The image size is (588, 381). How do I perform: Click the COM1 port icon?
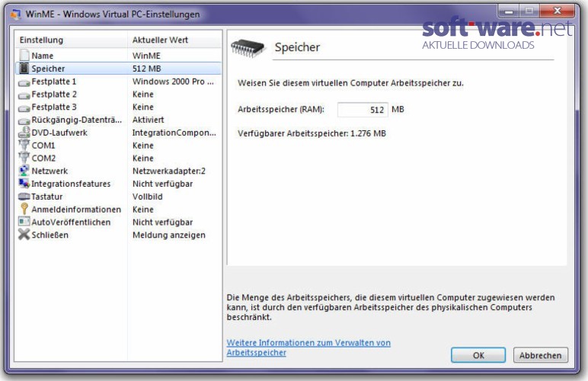coord(24,145)
